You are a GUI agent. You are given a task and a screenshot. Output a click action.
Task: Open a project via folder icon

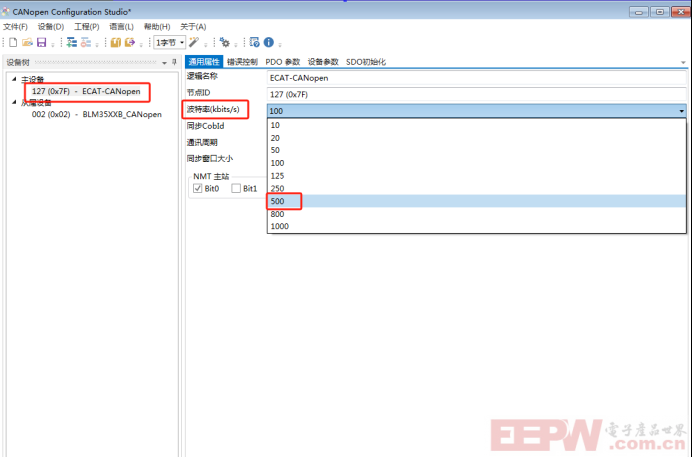27,42
